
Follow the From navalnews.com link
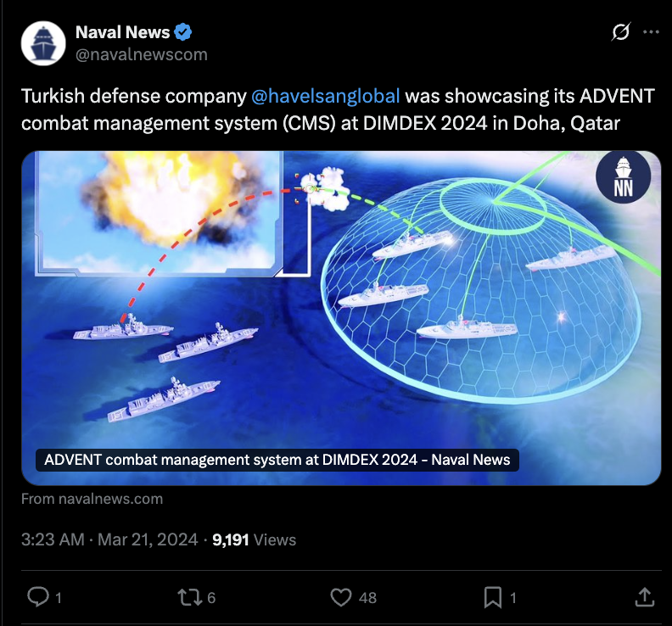92,499
